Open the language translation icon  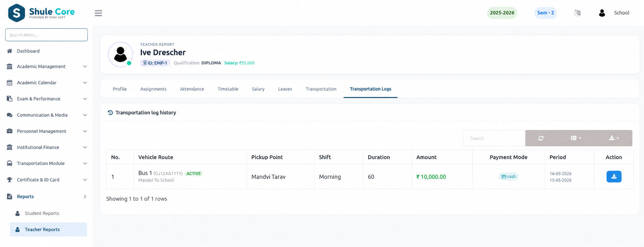pyautogui.click(x=577, y=13)
